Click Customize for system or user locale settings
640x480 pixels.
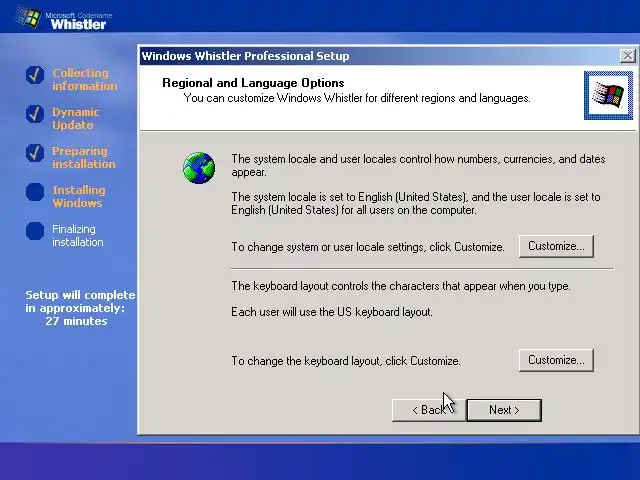556,246
